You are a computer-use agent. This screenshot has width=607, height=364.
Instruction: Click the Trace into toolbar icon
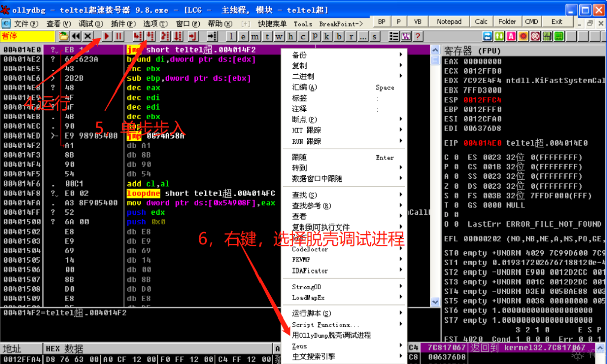pos(165,36)
